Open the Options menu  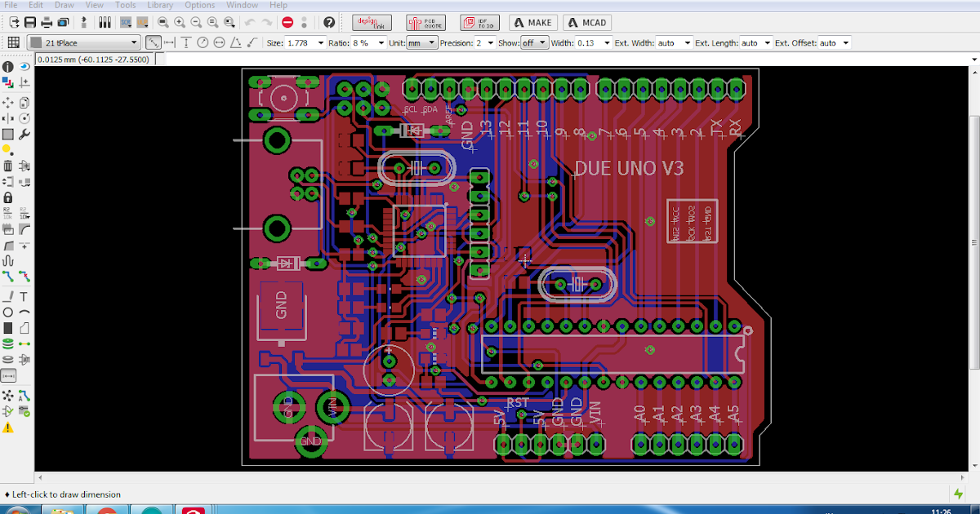199,5
